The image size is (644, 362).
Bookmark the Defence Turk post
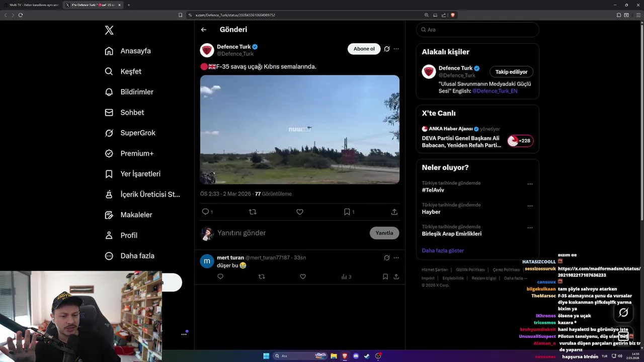click(x=347, y=212)
